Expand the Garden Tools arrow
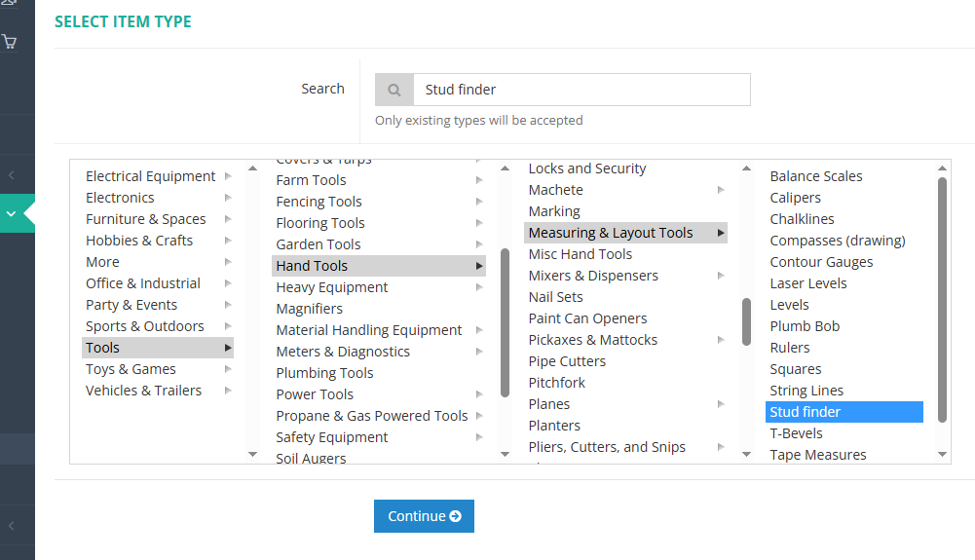 (x=479, y=244)
